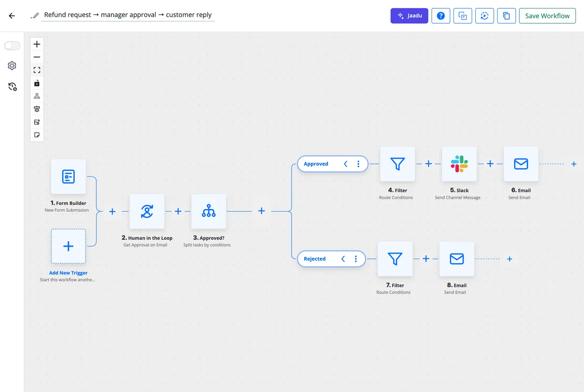Click the Add New Trigger box
Screen dimensions: 584x392
point(68,246)
